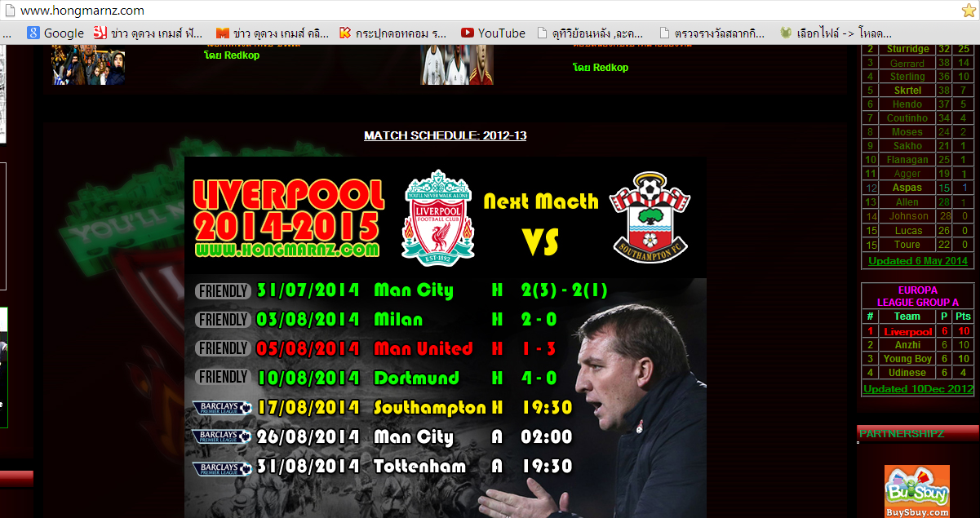Select the Tottenham fixture name

419,467
